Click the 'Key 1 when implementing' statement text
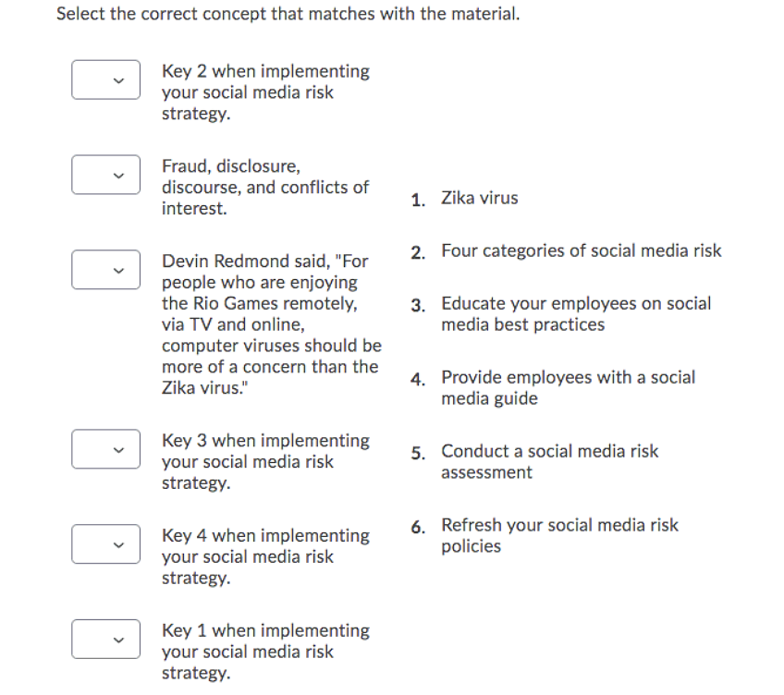 [265, 651]
